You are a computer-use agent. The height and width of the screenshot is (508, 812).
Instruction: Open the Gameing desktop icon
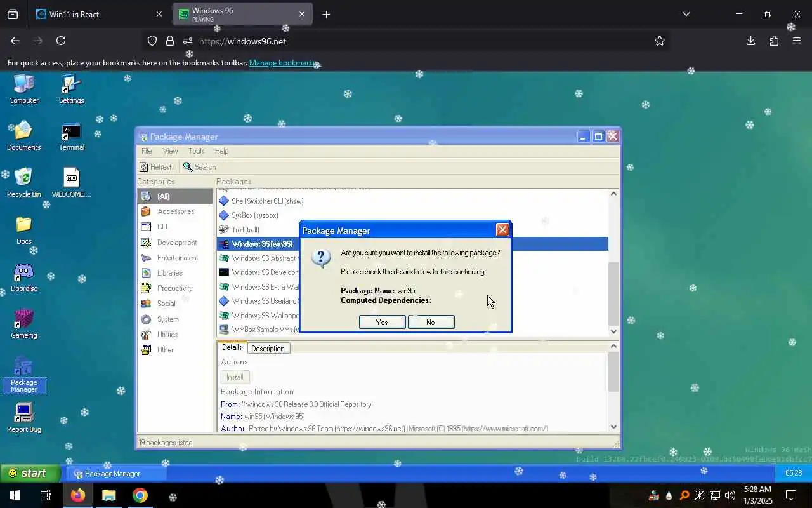point(24,324)
